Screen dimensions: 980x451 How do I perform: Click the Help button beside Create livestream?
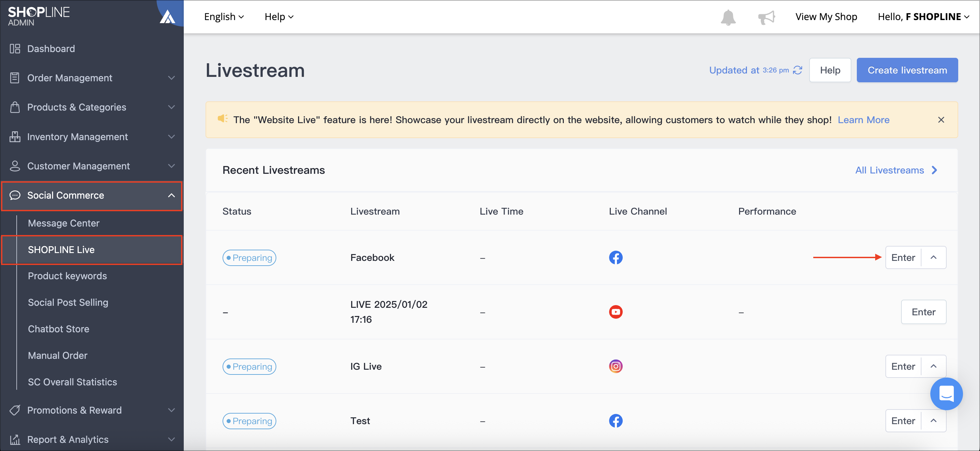coord(830,70)
